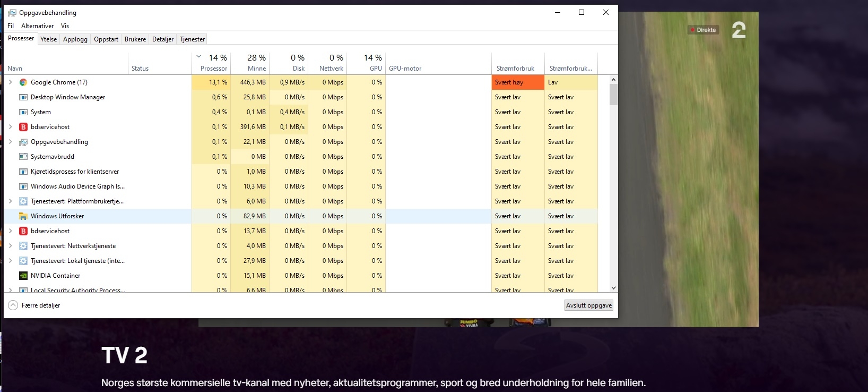Image resolution: width=868 pixels, height=392 pixels.
Task: Click the Tjenestevert: Nettverkstjeneste gear icon
Action: point(23,246)
